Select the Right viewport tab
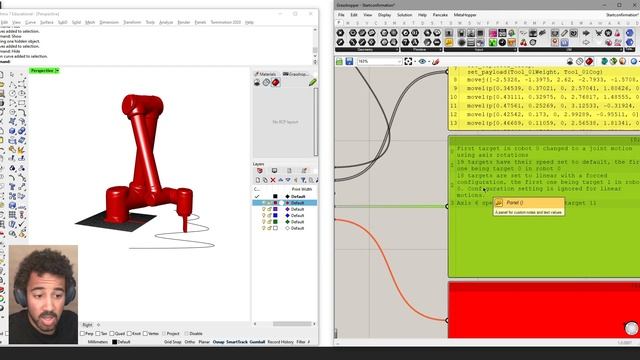 click(x=87, y=325)
